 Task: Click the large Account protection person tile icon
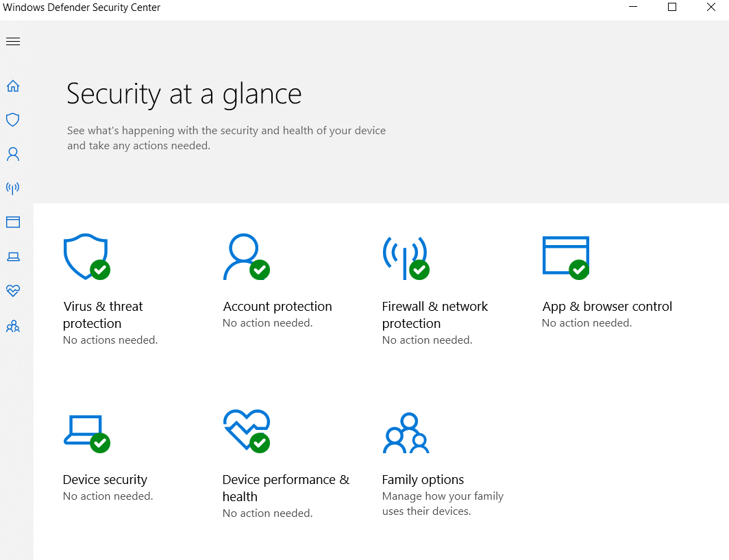pyautogui.click(x=245, y=257)
